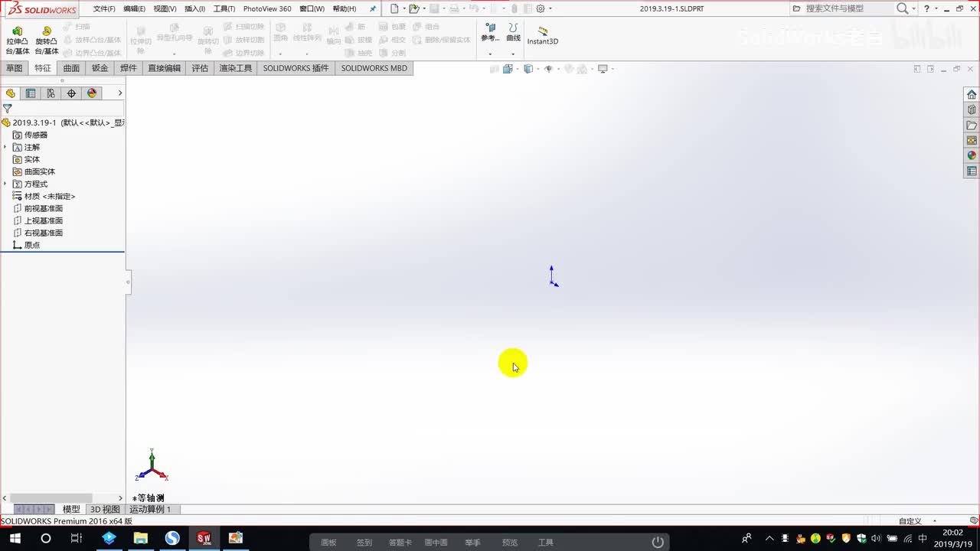This screenshot has width=980, height=551.
Task: Open the File Explorer task pane folder icon
Action: pyautogui.click(x=972, y=126)
